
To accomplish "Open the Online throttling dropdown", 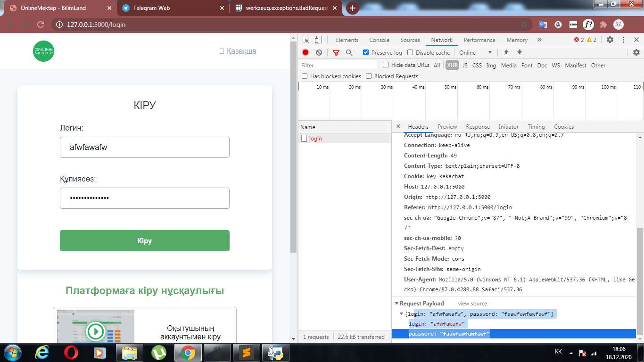I will point(475,53).
